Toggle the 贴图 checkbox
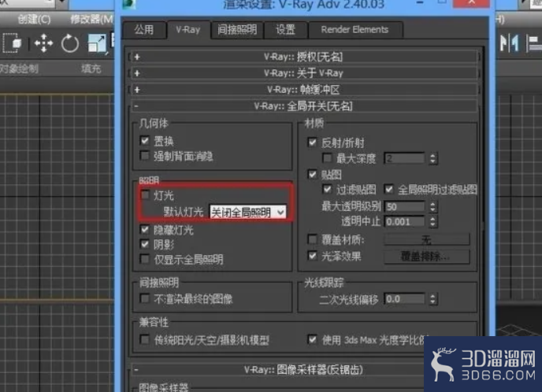Viewport: 542px width, 392px height. click(x=312, y=174)
